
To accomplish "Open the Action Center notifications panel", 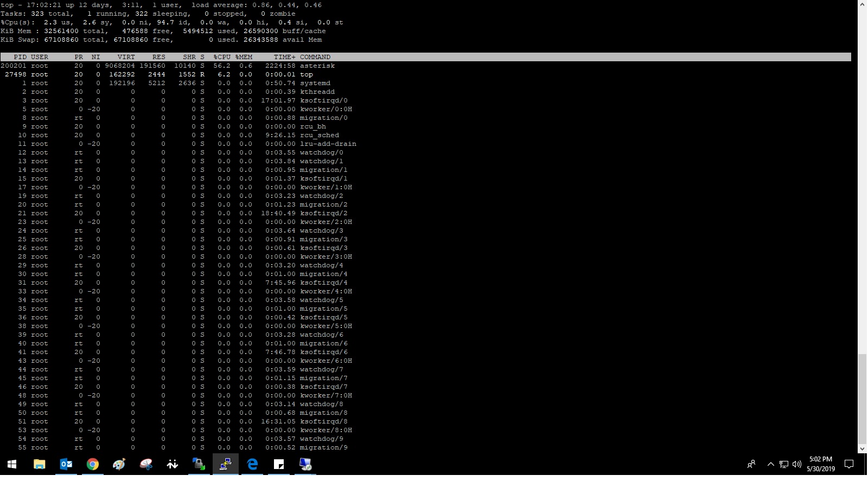I will (x=850, y=464).
